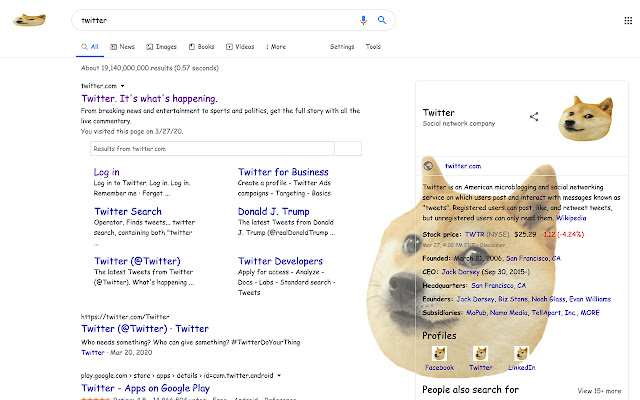
Task: Open the Facebook profile doge icon
Action: (x=439, y=353)
